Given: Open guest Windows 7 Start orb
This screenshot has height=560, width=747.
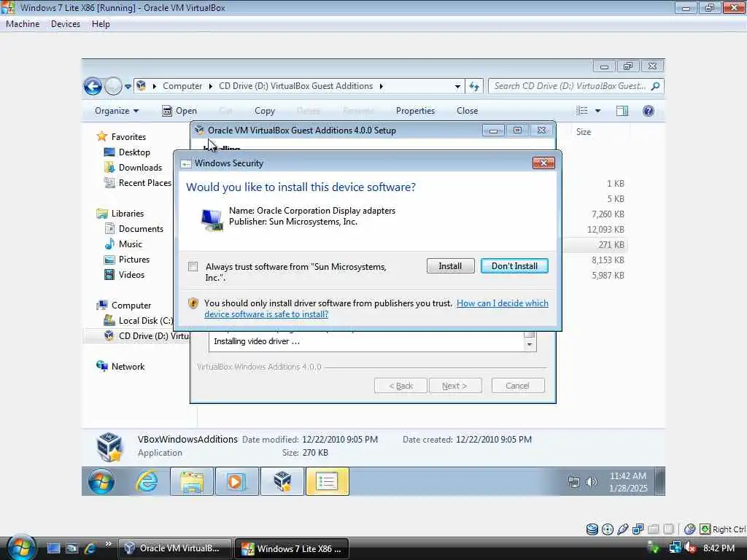Looking at the screenshot, I should (101, 481).
